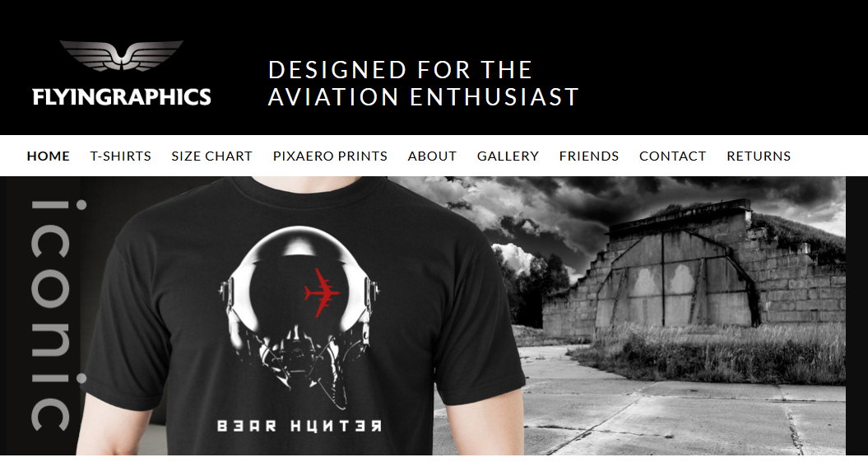View the GALLERY section

coord(508,156)
